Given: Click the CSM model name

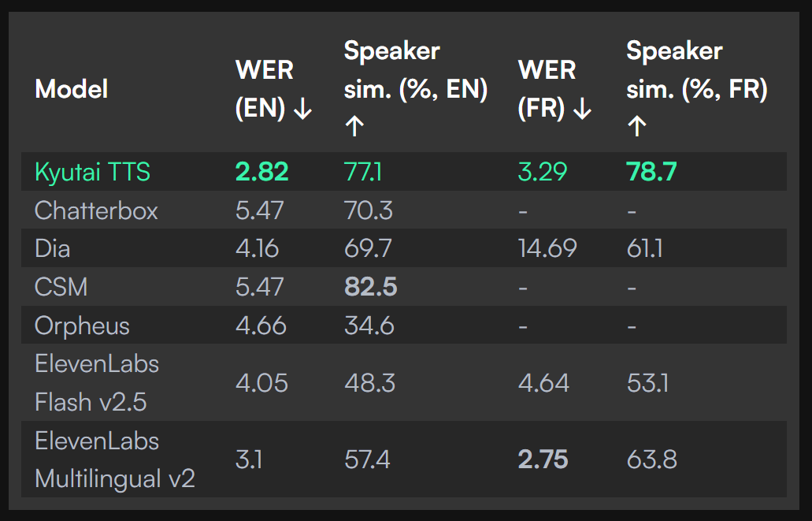Looking at the screenshot, I should tap(61, 287).
